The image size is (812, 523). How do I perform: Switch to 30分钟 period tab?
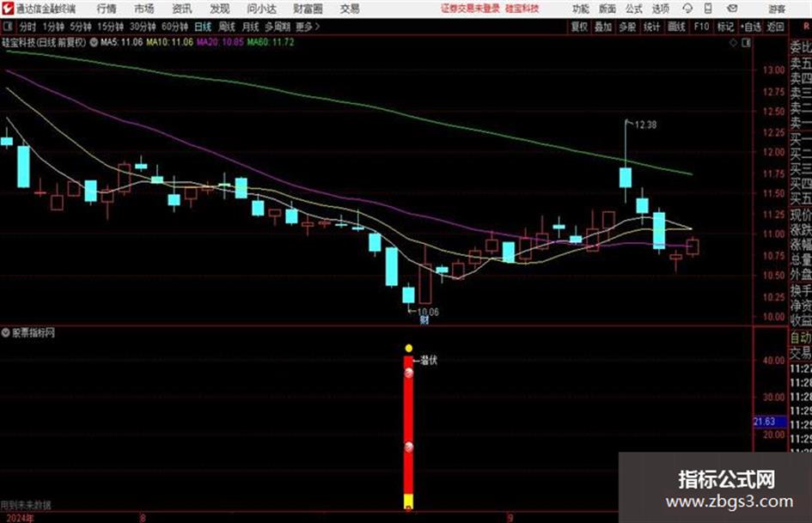[143, 27]
